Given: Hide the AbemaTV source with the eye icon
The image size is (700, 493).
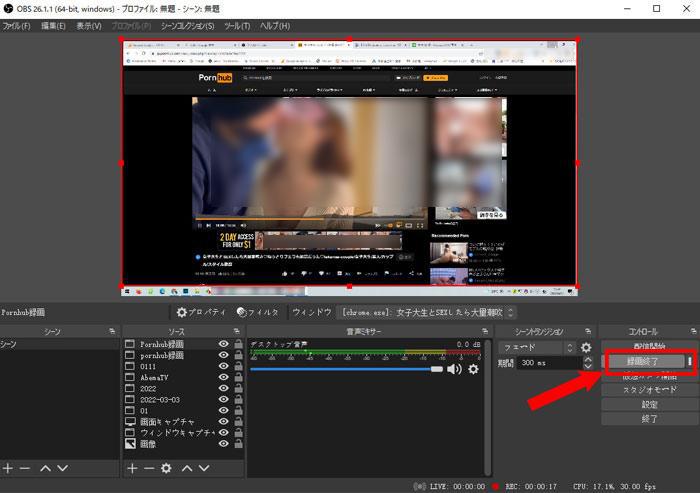Looking at the screenshot, I should (x=224, y=377).
